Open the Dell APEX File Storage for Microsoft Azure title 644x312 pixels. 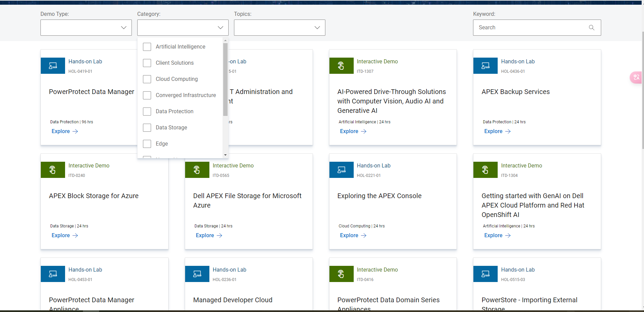pos(247,200)
